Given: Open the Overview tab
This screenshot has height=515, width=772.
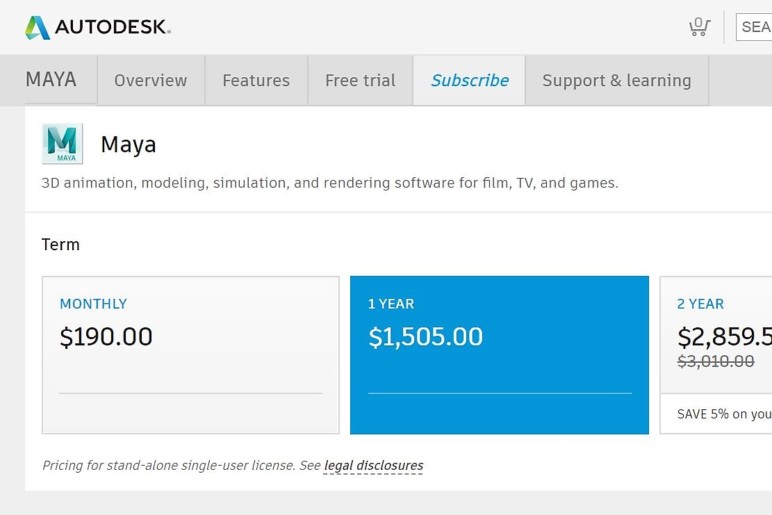Looking at the screenshot, I should point(150,81).
